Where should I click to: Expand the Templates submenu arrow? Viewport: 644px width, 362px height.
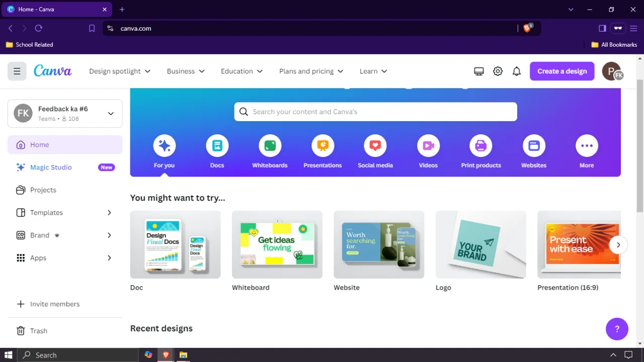click(x=109, y=213)
